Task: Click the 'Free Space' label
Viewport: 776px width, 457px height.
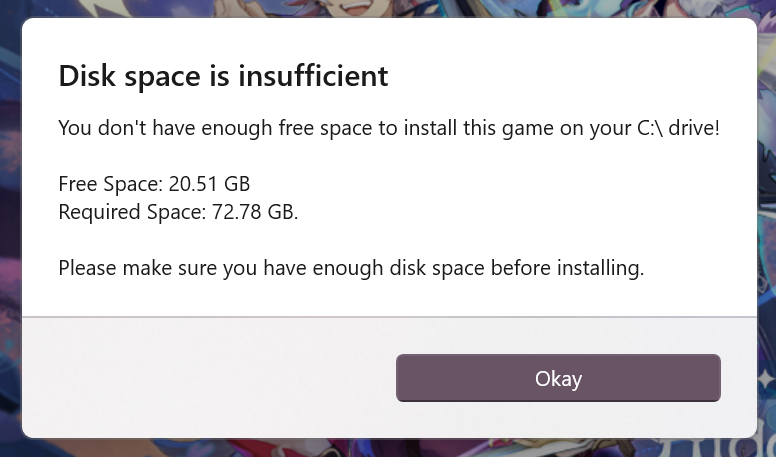Action: point(110,184)
